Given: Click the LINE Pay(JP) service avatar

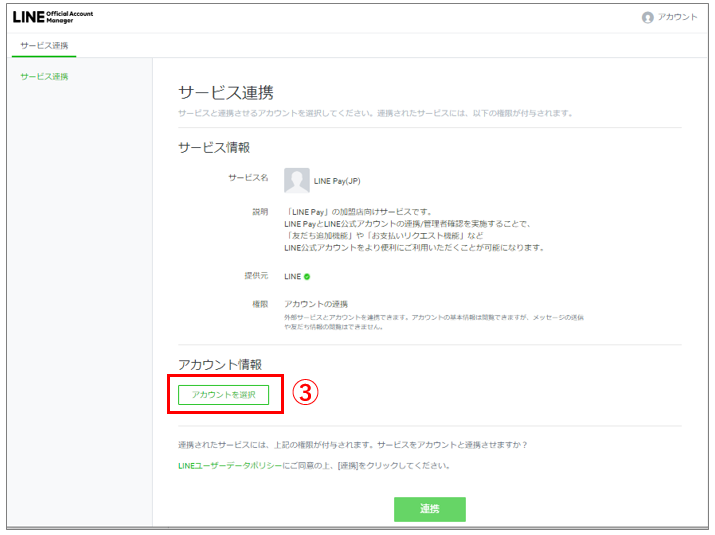Looking at the screenshot, I should [296, 180].
